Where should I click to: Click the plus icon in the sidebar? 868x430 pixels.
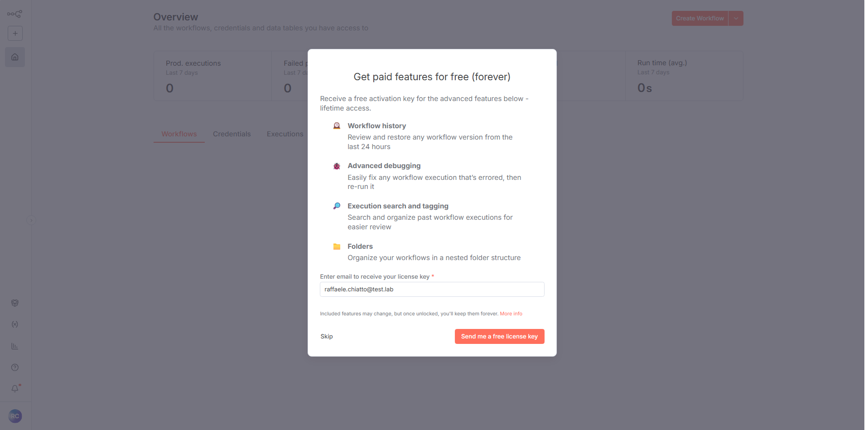pos(15,34)
